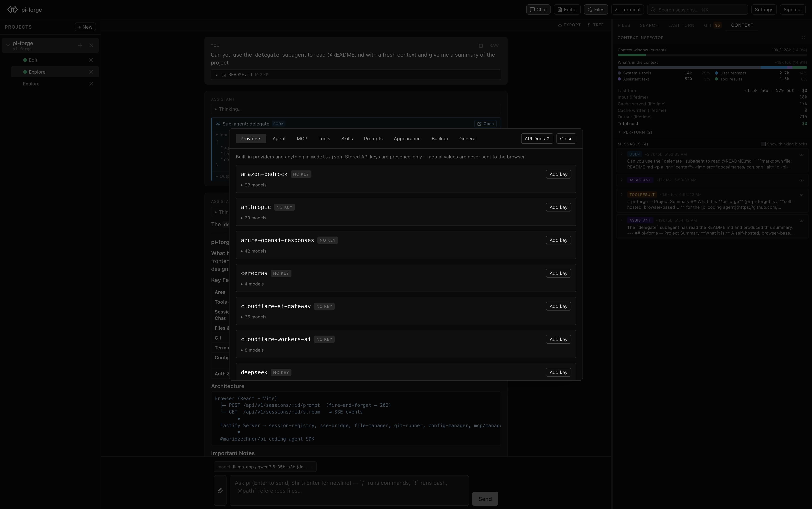Open the Editor view

(567, 9)
